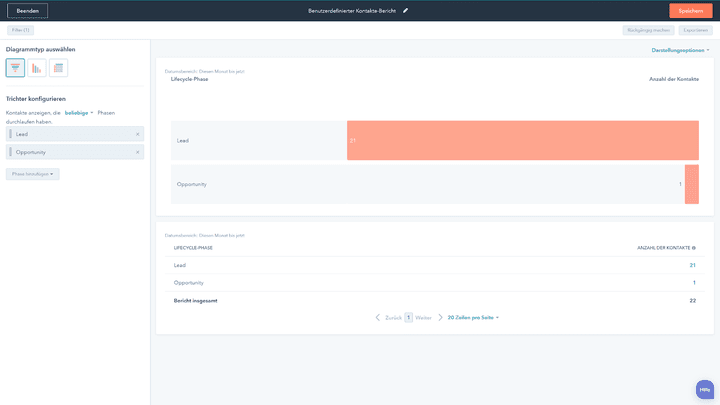This screenshot has height=405, width=720.
Task: Click the Lead count link 21 in table
Action: click(692, 265)
